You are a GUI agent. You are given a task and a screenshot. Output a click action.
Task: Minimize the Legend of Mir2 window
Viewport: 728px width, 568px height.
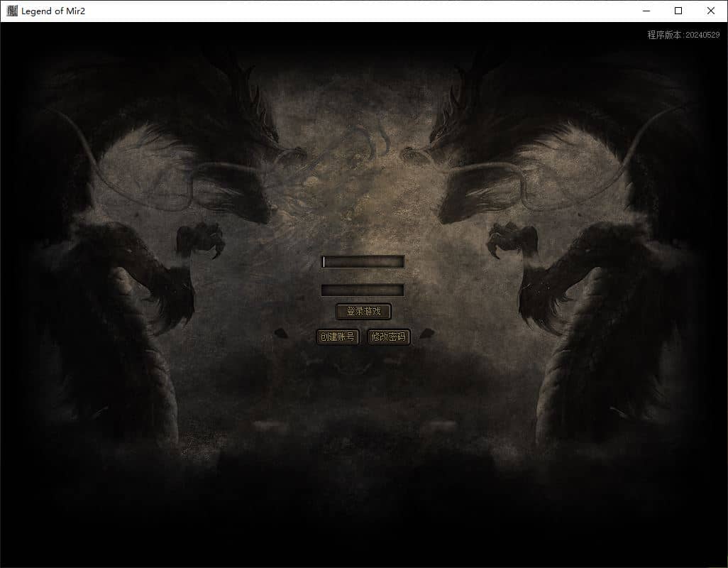646,11
